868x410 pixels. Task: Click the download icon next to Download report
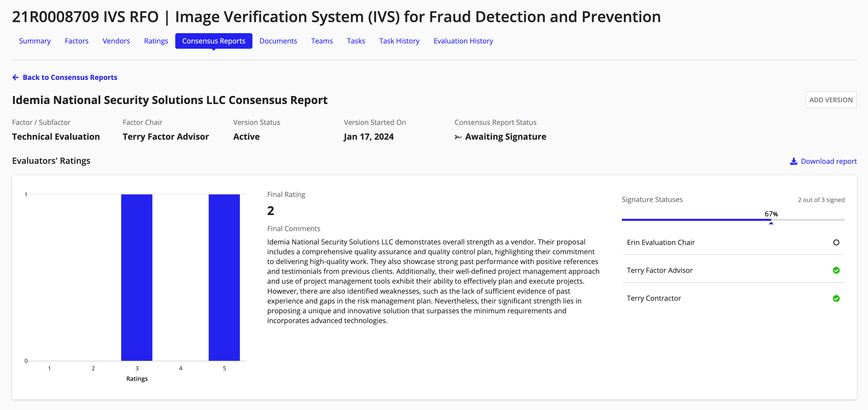794,162
